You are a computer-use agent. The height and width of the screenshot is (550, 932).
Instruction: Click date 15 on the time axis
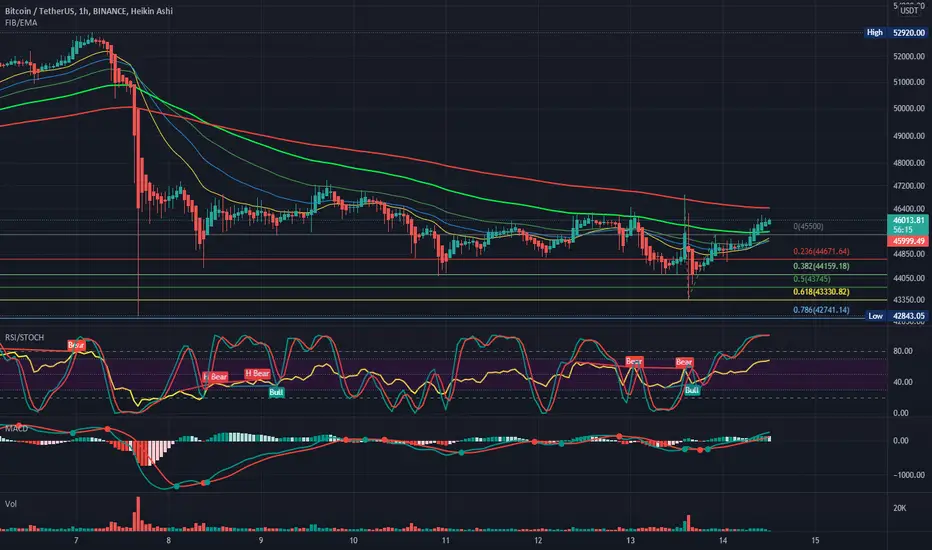[x=816, y=540]
